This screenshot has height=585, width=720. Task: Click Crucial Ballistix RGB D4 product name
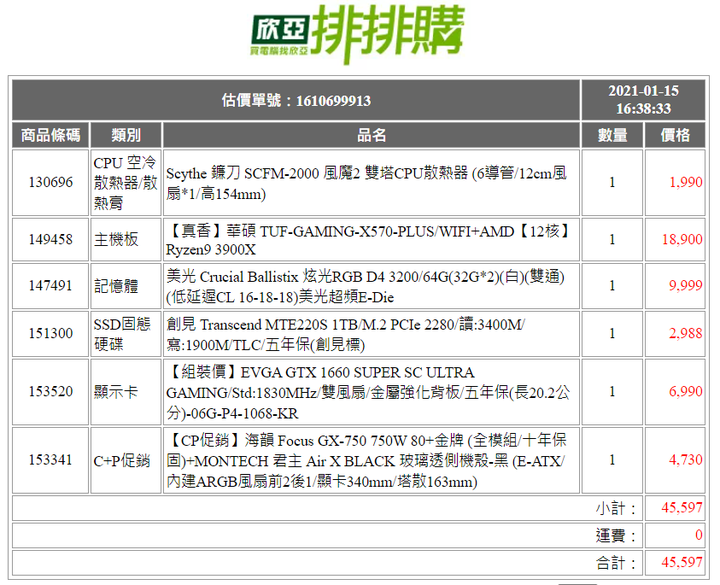point(365,287)
